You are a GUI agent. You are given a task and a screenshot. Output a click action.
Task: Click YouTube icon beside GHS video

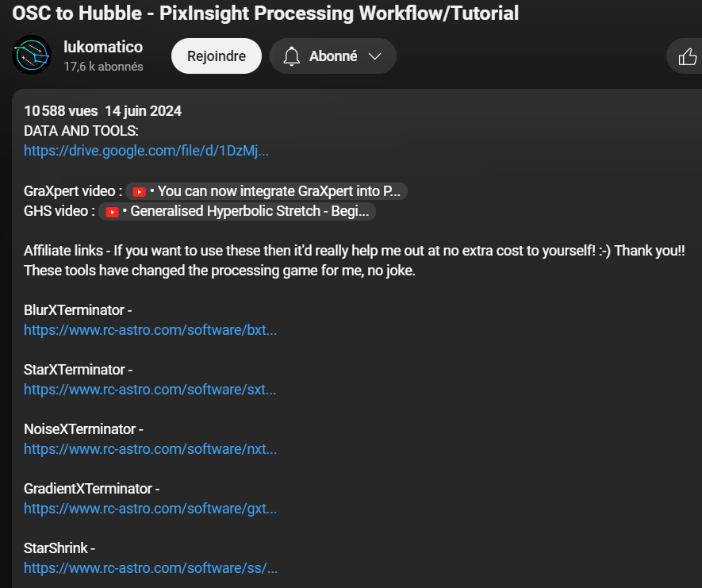click(x=112, y=212)
